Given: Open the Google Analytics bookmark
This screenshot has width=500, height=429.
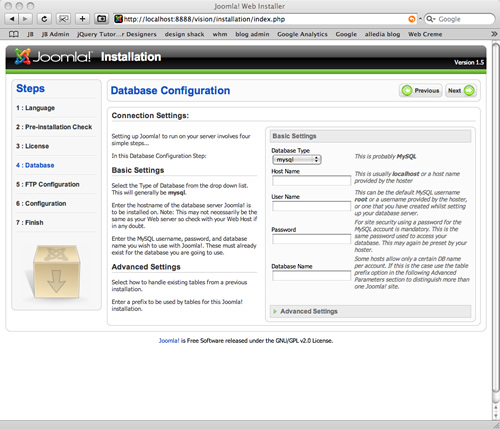Looking at the screenshot, I should click(x=302, y=34).
